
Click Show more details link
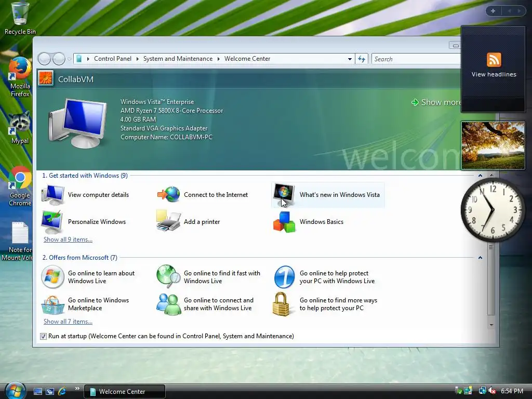[436, 102]
